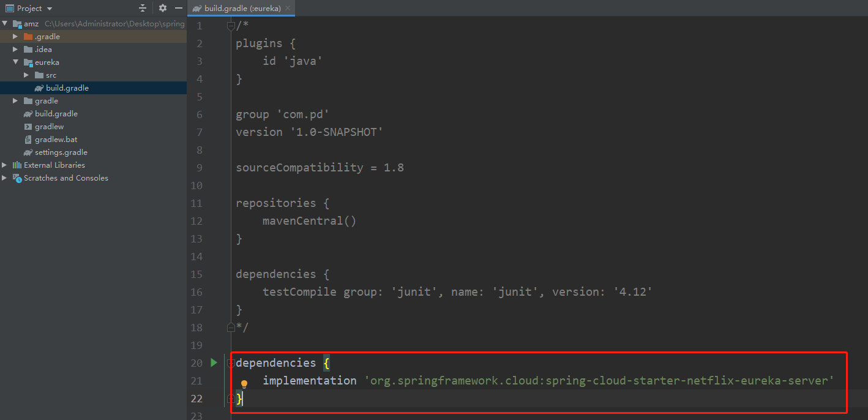Viewport: 868px width, 420px height.
Task: Click the yellow lightbulb intention icon
Action: 244,384
